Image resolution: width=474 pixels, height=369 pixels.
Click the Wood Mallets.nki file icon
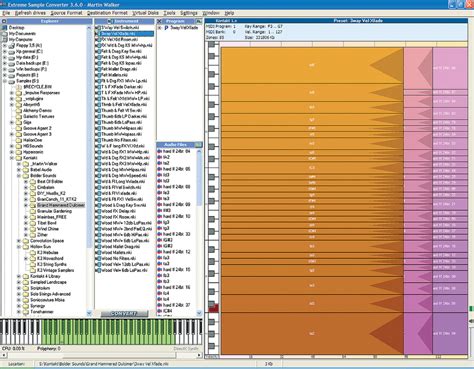pos(98,253)
